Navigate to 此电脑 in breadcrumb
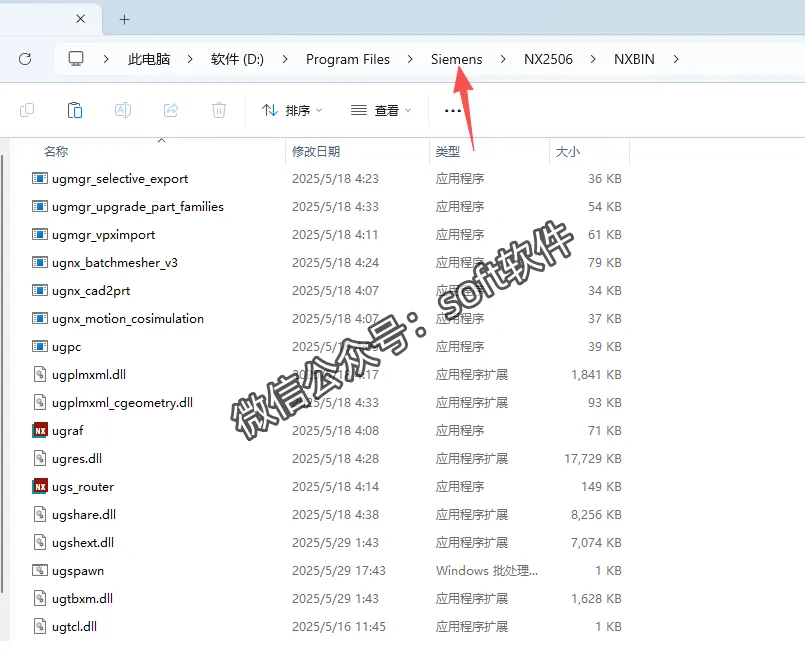Image resolution: width=805 pixels, height=657 pixels. (149, 59)
